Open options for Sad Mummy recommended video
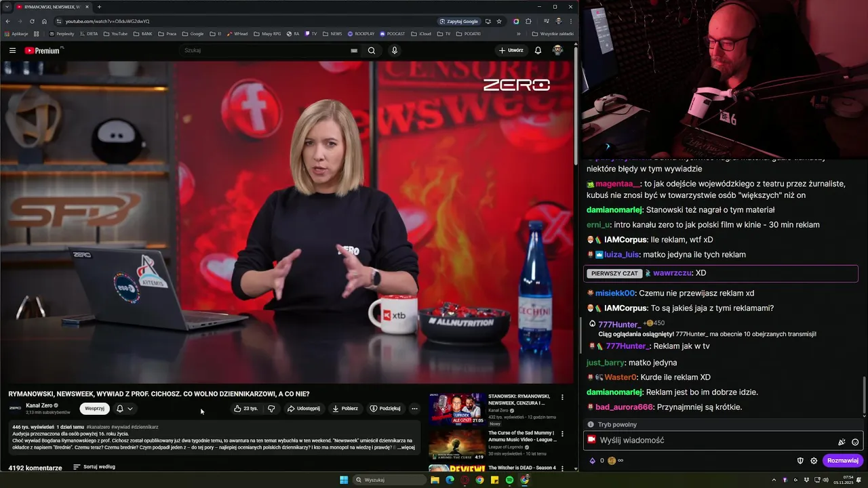Screen dimensions: 868x488 562,434
